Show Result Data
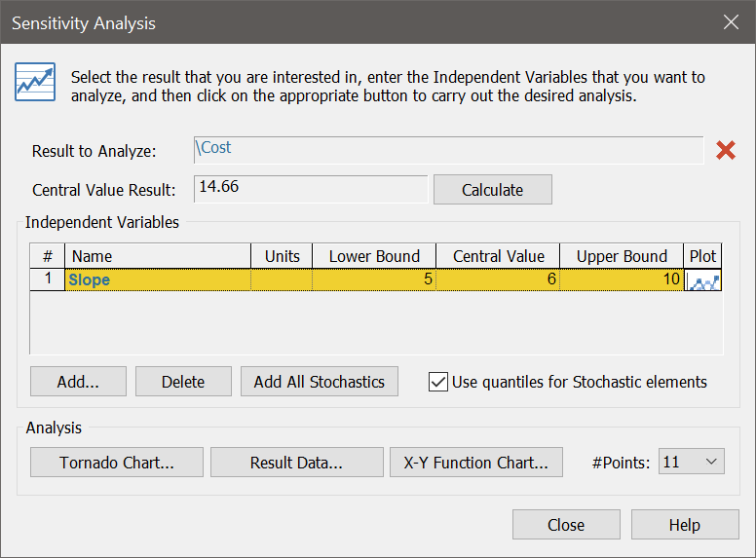The image size is (756, 558). [x=296, y=463]
